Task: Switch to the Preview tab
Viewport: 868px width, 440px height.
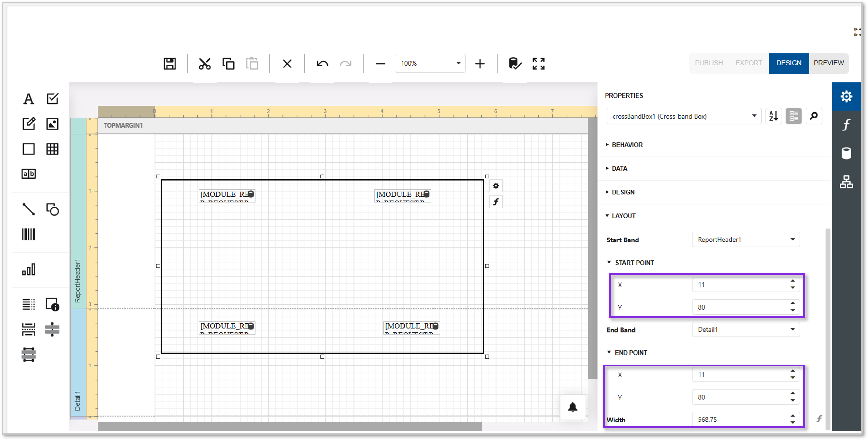Action: (829, 63)
